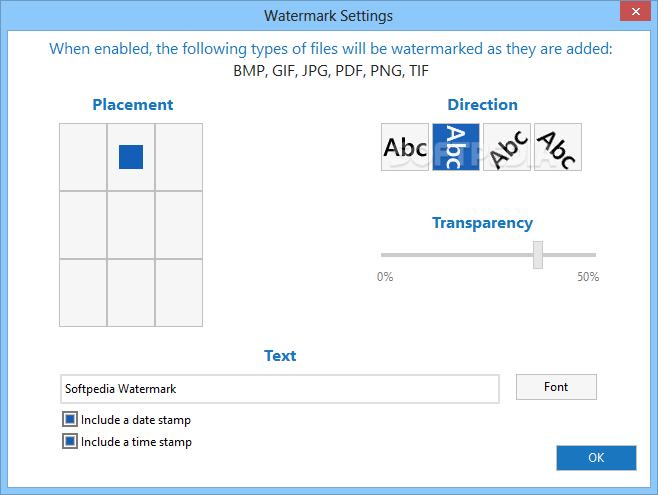This screenshot has height=495, width=658.
Task: Select horizontal Abc text direction
Action: [x=405, y=147]
